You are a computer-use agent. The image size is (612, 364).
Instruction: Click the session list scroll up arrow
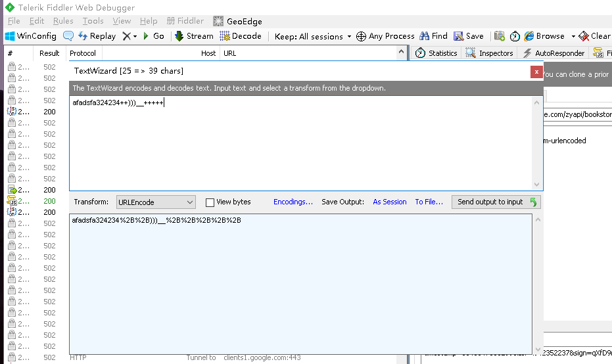coord(401,51)
